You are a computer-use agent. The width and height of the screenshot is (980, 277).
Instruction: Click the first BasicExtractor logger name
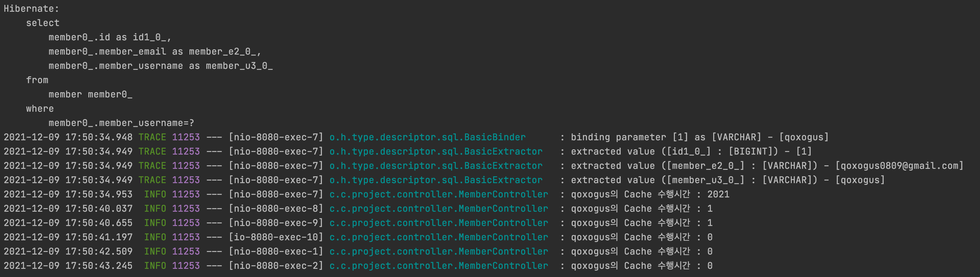click(436, 152)
